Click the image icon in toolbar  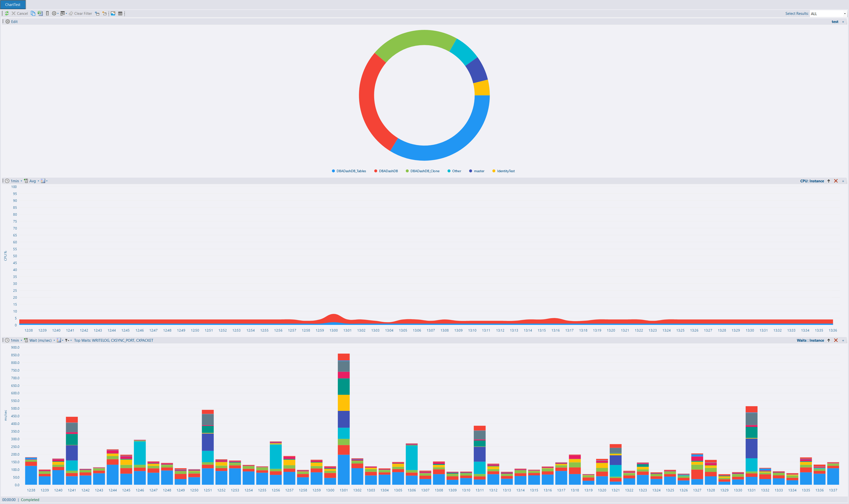[x=113, y=13]
